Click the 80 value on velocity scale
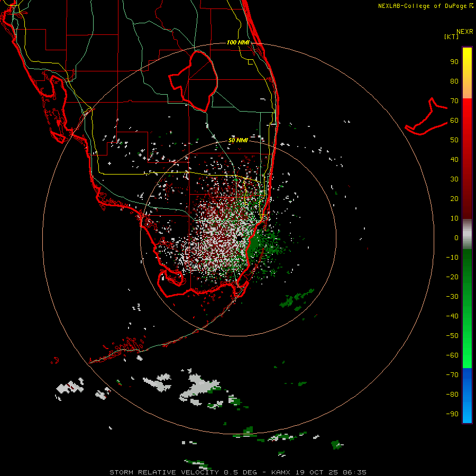The height and width of the screenshot is (476, 476). coord(454,81)
